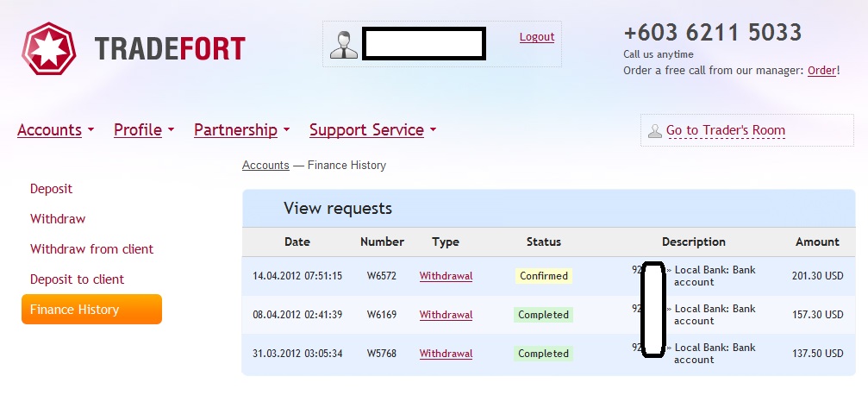Click the Confirmed status badge
The image size is (868, 414).
tap(544, 276)
